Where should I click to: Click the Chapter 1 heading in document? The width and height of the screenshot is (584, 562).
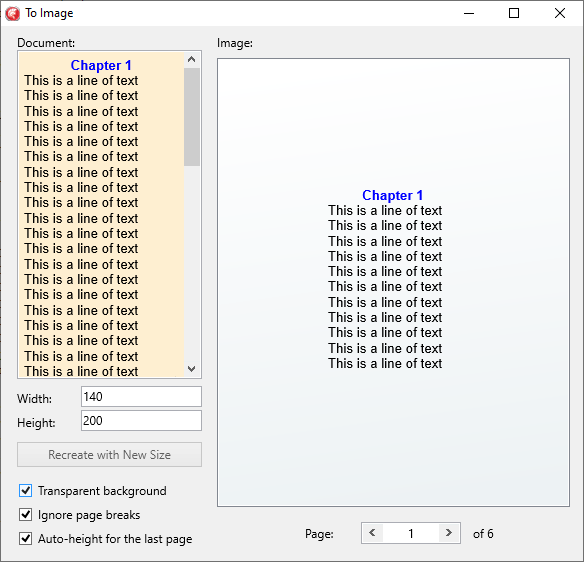coord(101,65)
